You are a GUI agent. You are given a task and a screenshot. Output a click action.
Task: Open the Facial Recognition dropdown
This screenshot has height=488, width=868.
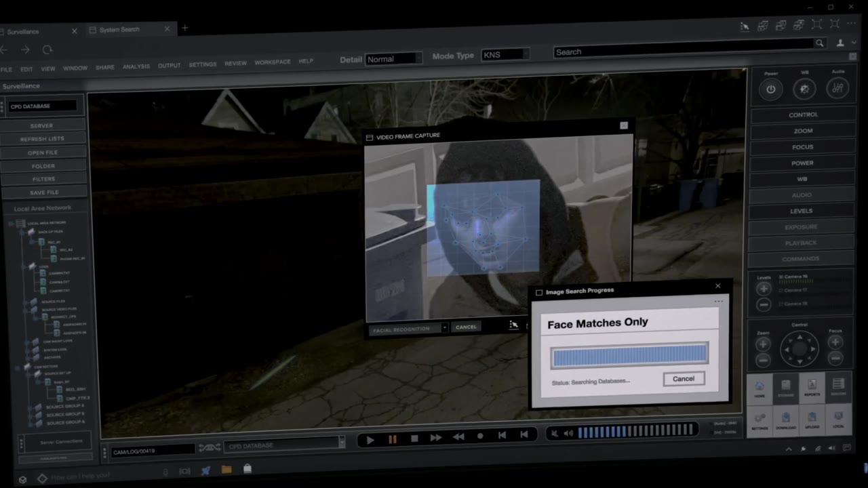(408, 329)
